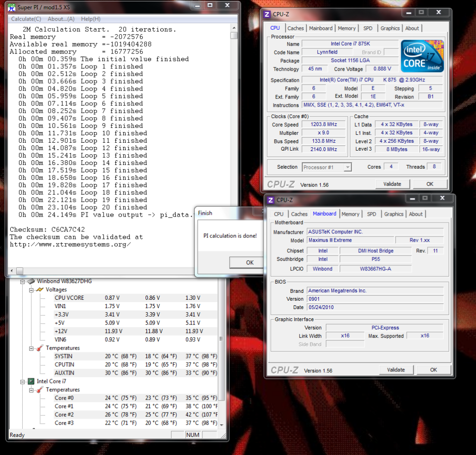This screenshot has height=455, width=476.
Task: Click the Winbond W83627DHG chip icon
Action: pyautogui.click(x=31, y=281)
